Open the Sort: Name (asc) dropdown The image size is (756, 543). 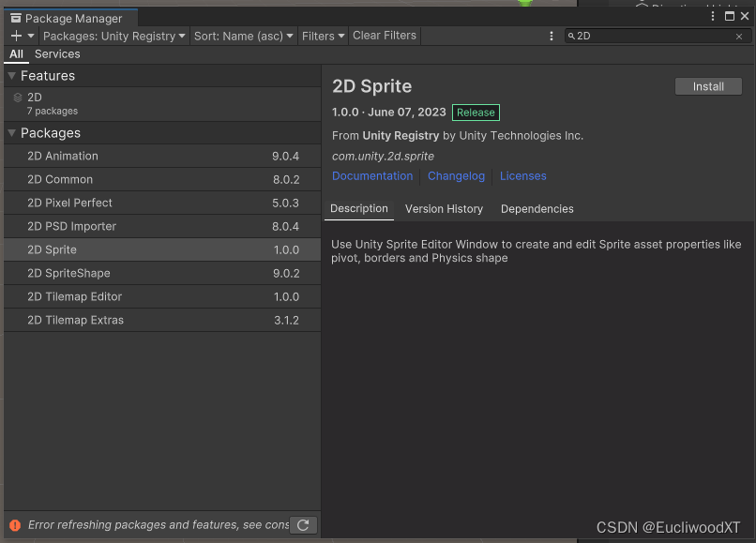pos(244,37)
